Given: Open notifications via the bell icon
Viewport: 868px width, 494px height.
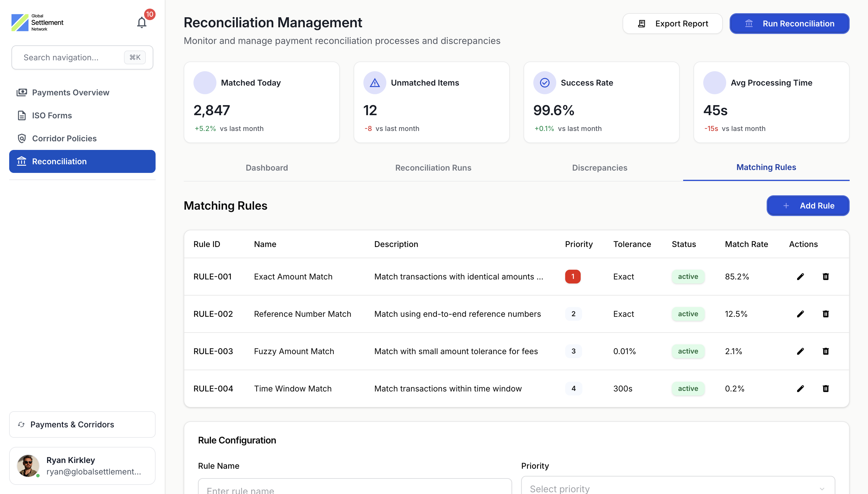Looking at the screenshot, I should coord(142,22).
